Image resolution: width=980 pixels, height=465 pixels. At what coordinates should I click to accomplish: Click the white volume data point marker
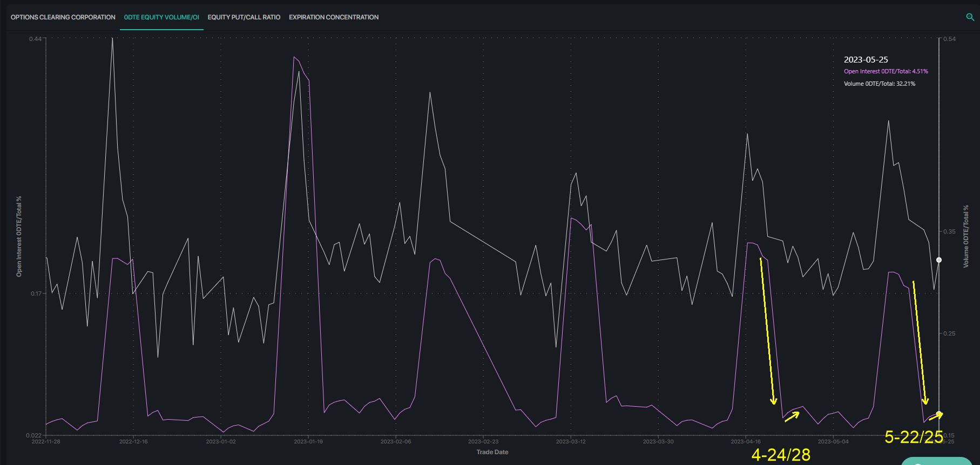939,260
